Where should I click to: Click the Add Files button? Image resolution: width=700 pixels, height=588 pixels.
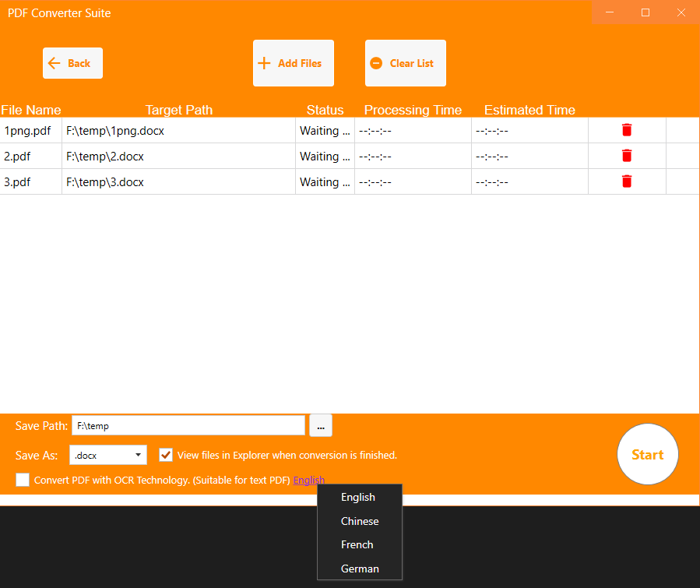(x=293, y=62)
